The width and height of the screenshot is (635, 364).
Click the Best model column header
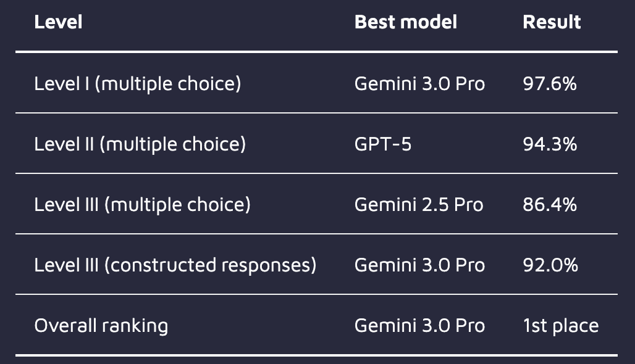point(405,22)
